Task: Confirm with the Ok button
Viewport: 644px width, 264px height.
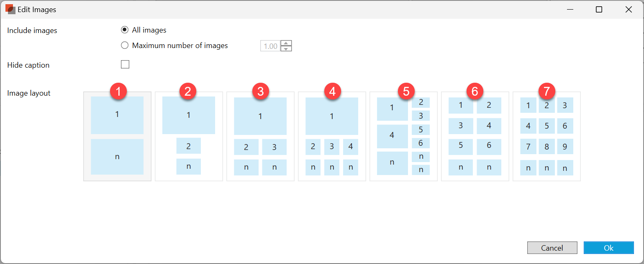Action: click(608, 248)
